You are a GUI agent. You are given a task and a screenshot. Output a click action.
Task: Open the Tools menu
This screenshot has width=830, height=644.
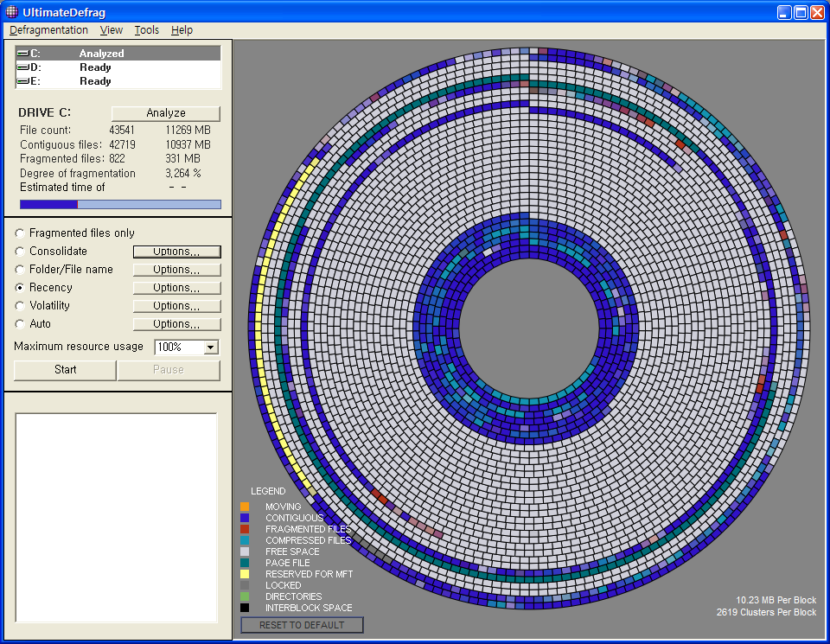147,30
